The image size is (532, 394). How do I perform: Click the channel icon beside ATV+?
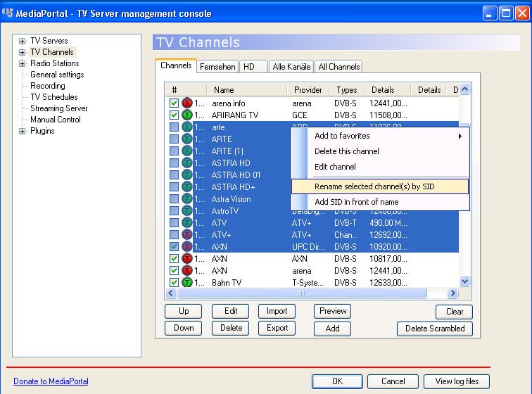pyautogui.click(x=186, y=234)
